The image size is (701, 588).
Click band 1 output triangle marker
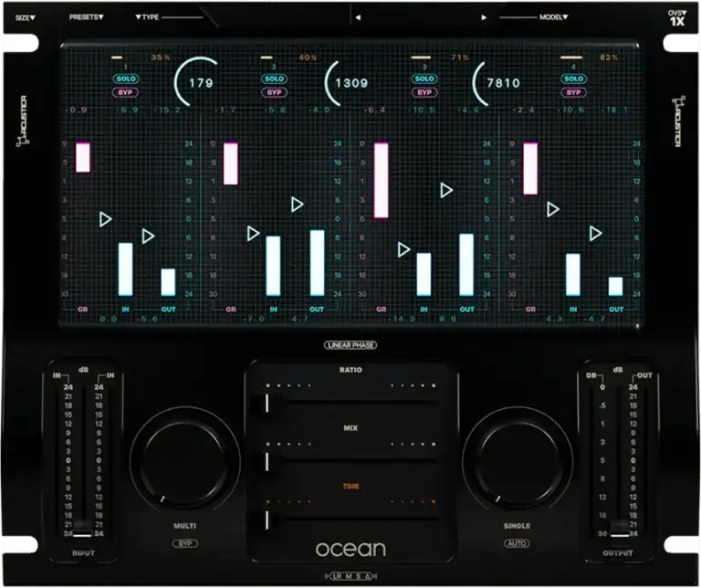[148, 236]
